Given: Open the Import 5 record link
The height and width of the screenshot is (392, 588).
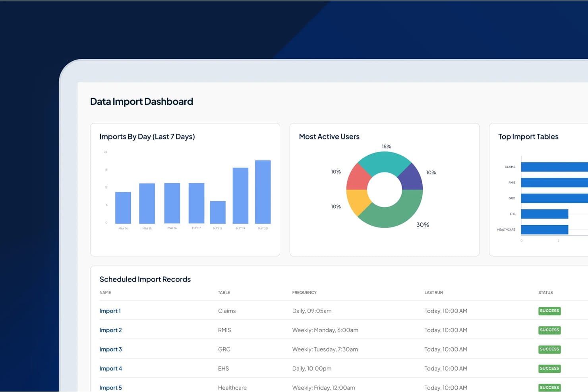Looking at the screenshot, I should pyautogui.click(x=110, y=388).
